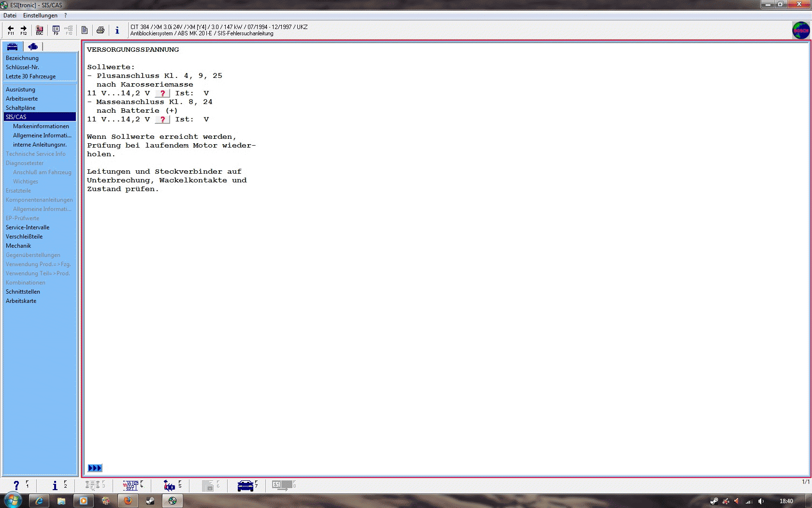Click the blue triple-arrow continue button
Image resolution: width=812 pixels, height=508 pixels.
point(95,468)
